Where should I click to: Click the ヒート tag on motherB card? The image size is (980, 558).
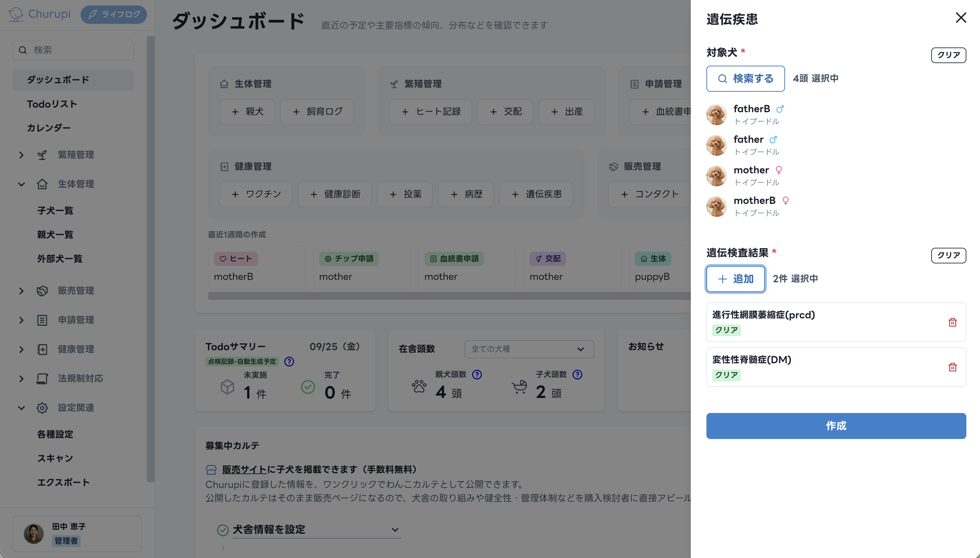236,259
